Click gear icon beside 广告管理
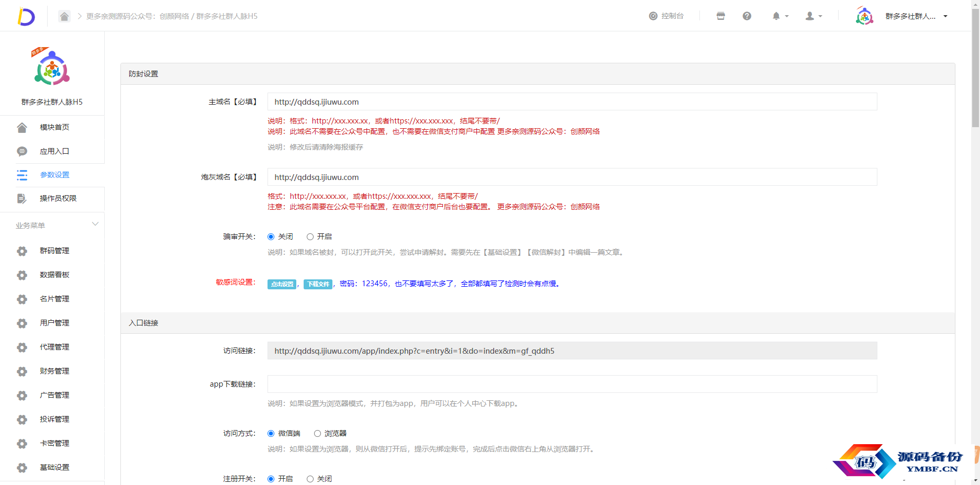Viewport: 980px width, 485px height. pyautogui.click(x=22, y=396)
